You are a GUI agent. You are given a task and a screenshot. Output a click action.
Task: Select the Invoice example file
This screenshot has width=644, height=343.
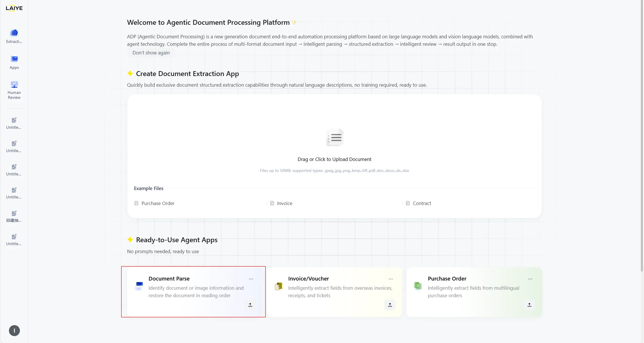pos(281,203)
